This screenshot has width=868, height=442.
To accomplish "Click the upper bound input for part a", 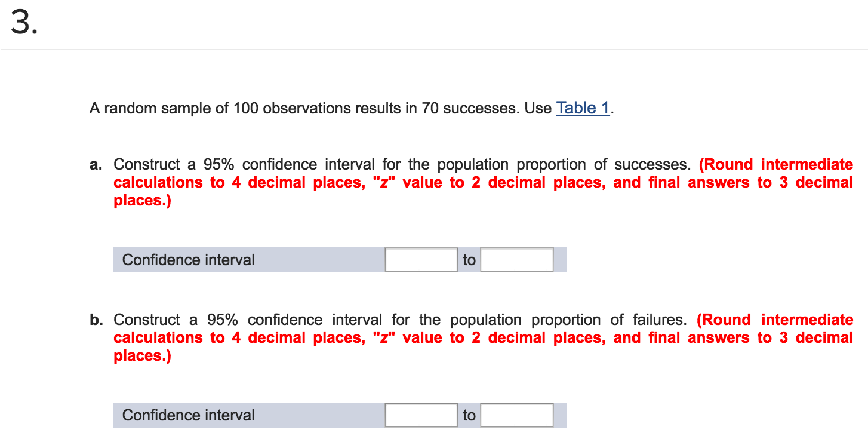I will (x=516, y=259).
